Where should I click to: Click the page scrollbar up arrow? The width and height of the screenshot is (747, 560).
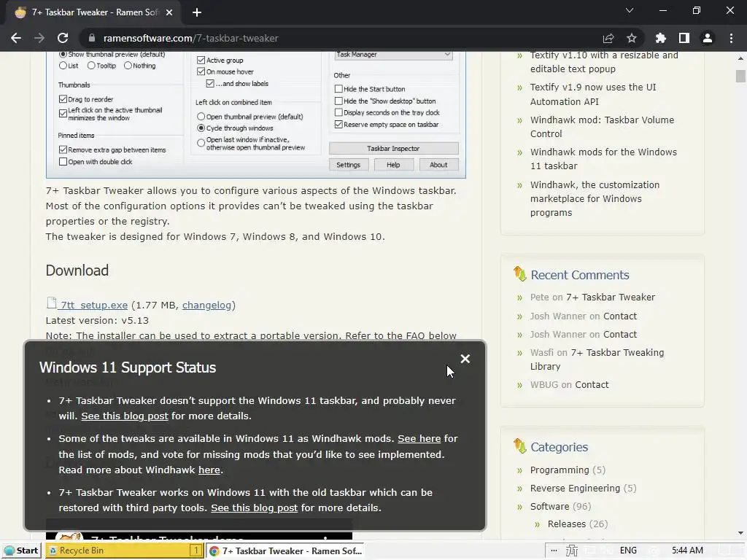pyautogui.click(x=740, y=58)
